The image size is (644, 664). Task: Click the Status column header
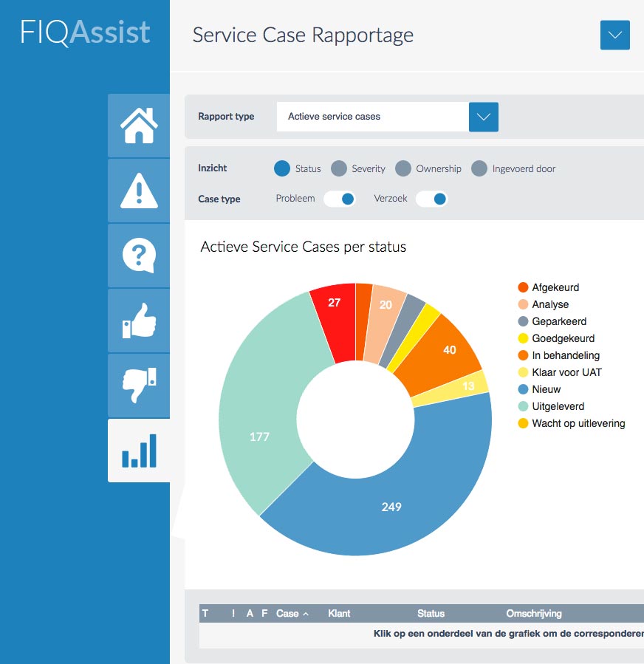[x=431, y=614]
